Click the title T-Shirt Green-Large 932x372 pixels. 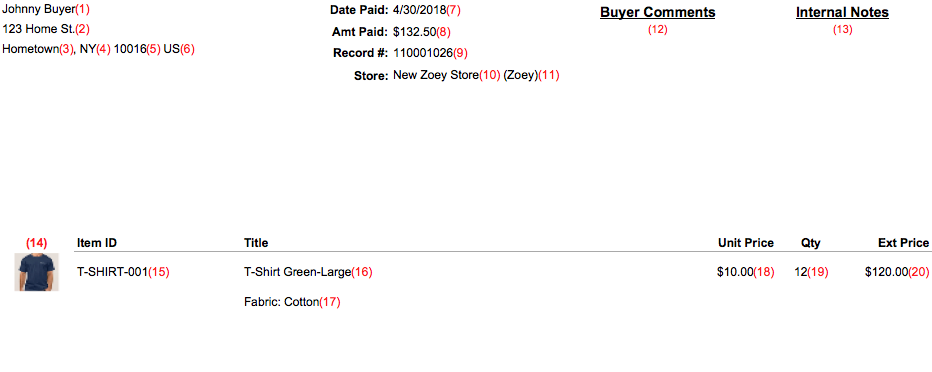click(298, 272)
